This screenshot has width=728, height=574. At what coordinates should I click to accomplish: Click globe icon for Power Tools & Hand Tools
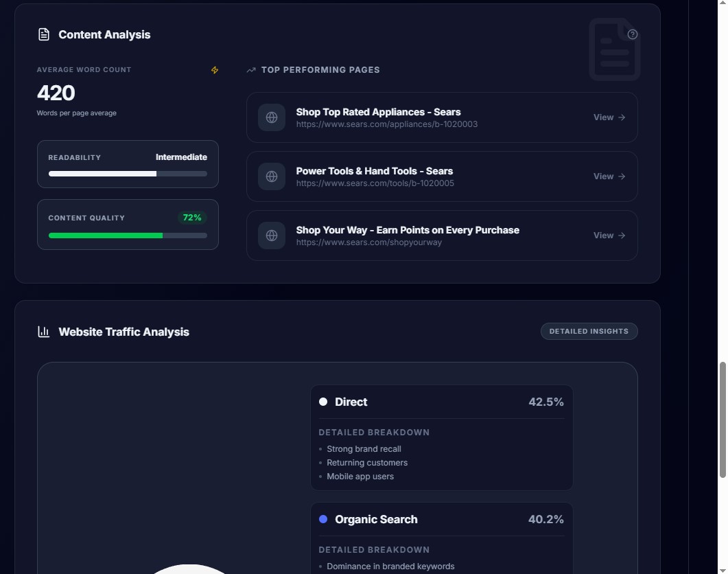(272, 176)
